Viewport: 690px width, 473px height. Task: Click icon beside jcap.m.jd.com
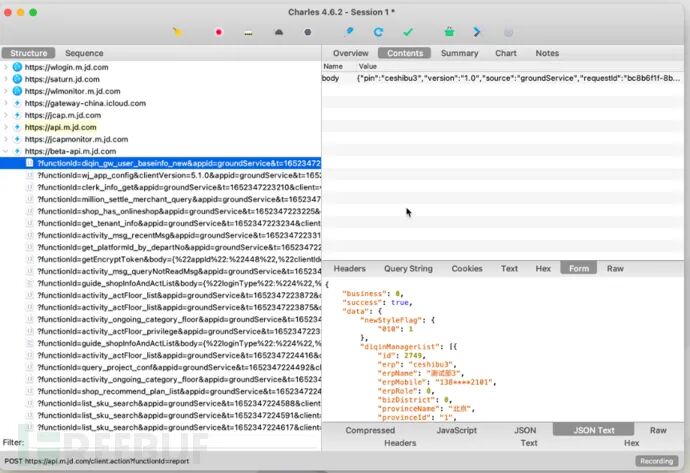click(x=17, y=115)
